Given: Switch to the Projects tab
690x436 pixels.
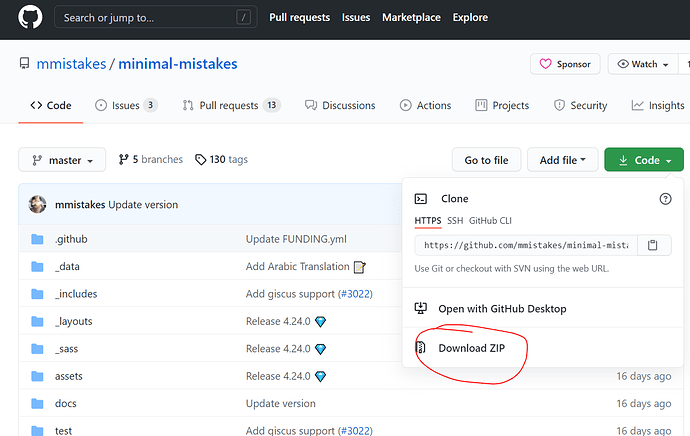Looking at the screenshot, I should coord(502,106).
